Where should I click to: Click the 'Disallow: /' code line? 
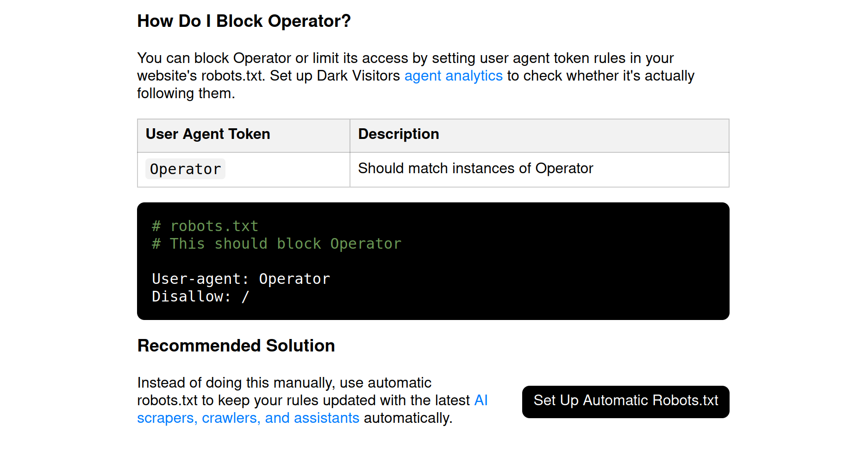point(200,297)
